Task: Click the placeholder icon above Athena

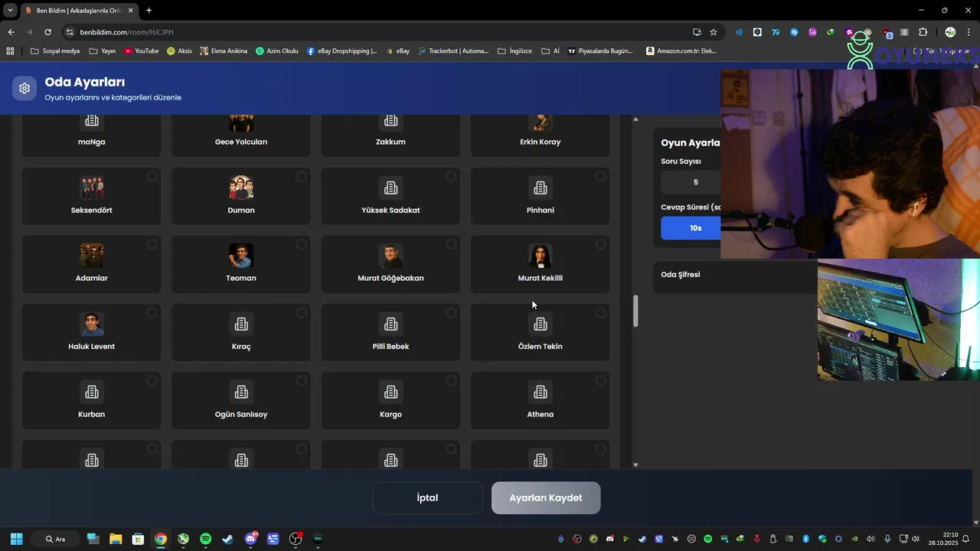Action: point(541,392)
